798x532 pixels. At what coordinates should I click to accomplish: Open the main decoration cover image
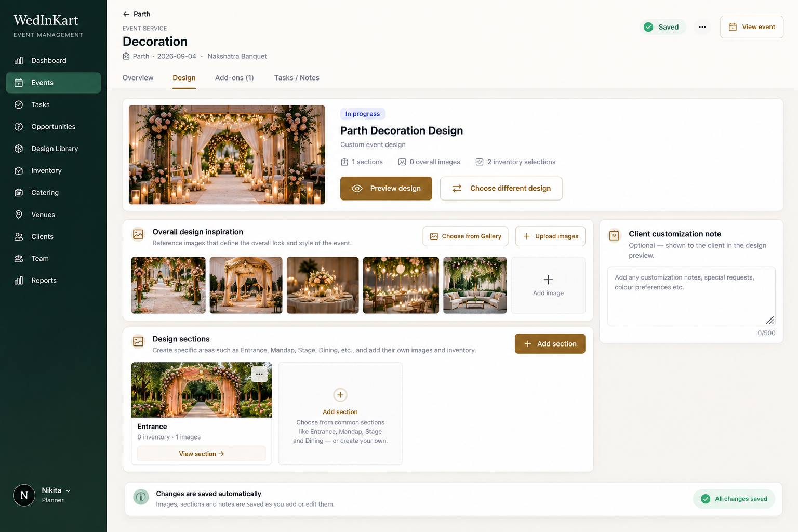[227, 155]
